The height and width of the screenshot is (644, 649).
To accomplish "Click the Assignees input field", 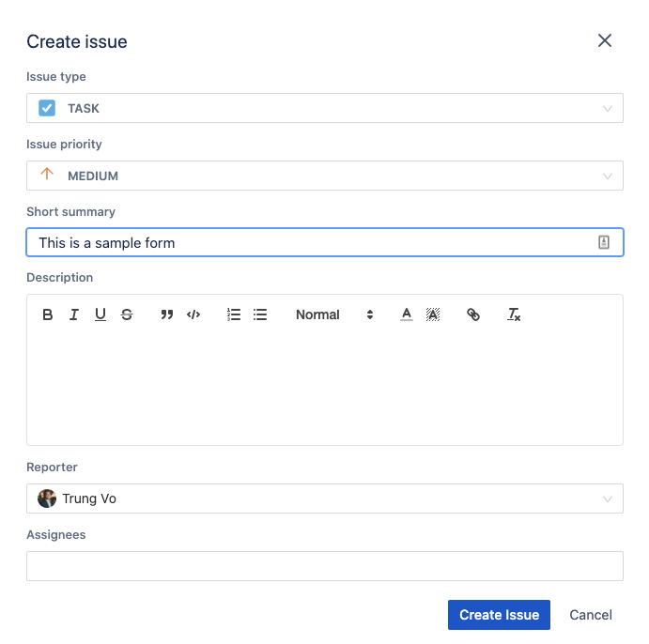I will [325, 566].
